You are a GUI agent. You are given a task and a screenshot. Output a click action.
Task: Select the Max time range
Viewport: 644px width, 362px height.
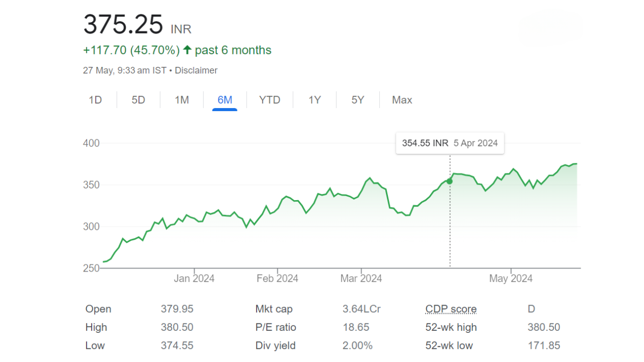(x=401, y=100)
